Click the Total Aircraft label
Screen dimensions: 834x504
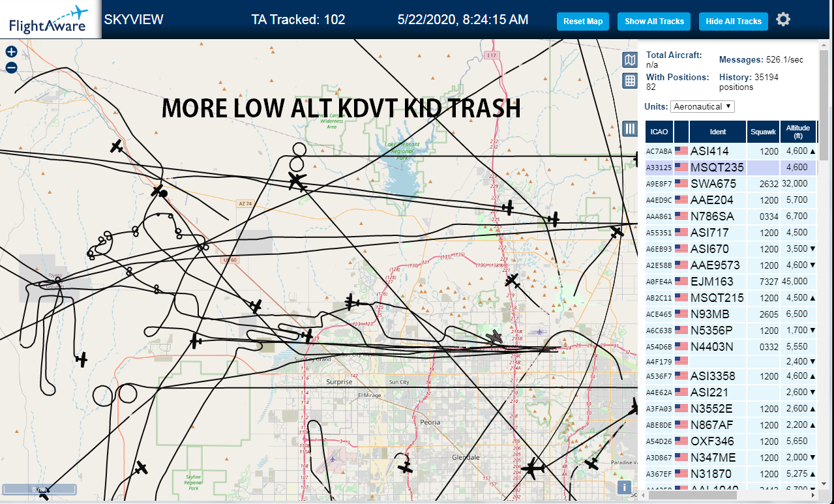tap(674, 55)
